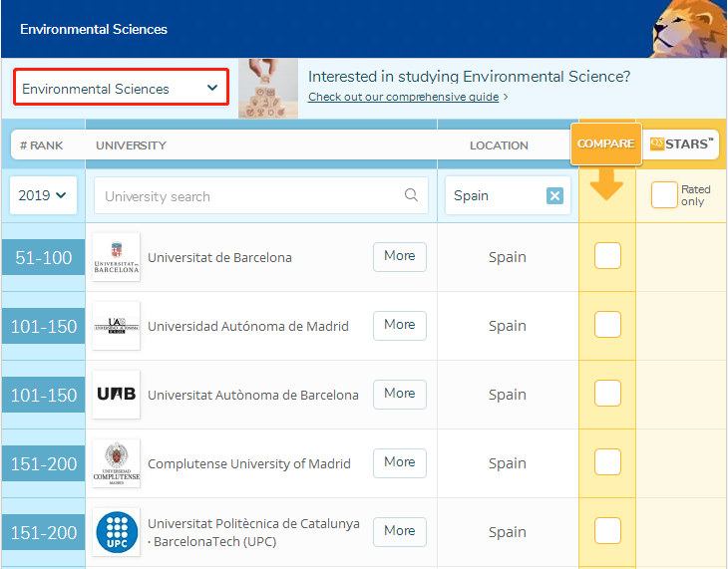This screenshot has width=728, height=569.
Task: Clear the Spain location filter
Action: (x=554, y=195)
